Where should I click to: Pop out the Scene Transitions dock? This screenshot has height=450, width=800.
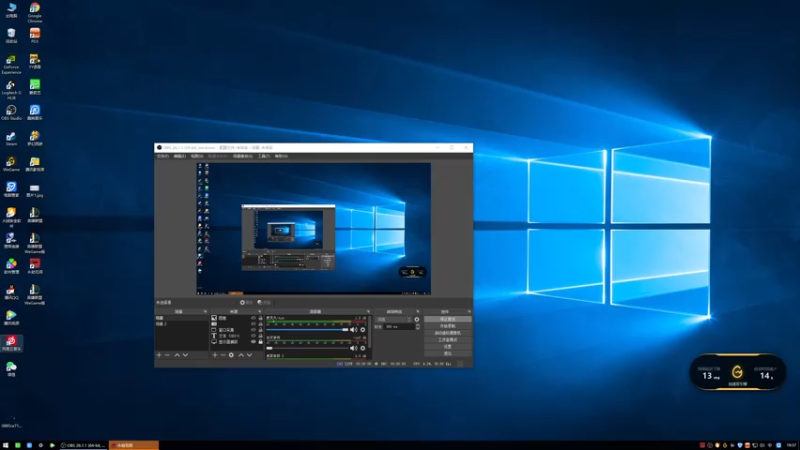pos(418,311)
